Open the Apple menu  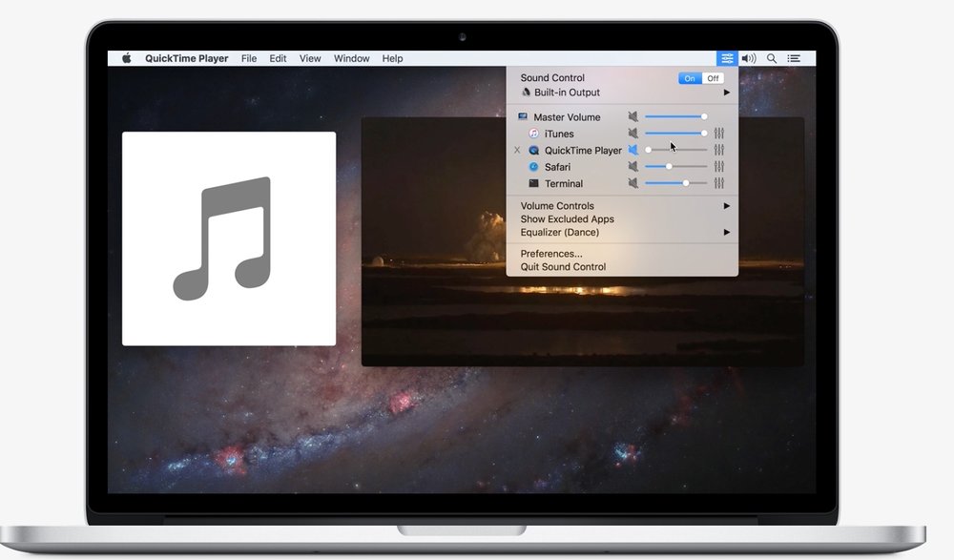pos(127,58)
